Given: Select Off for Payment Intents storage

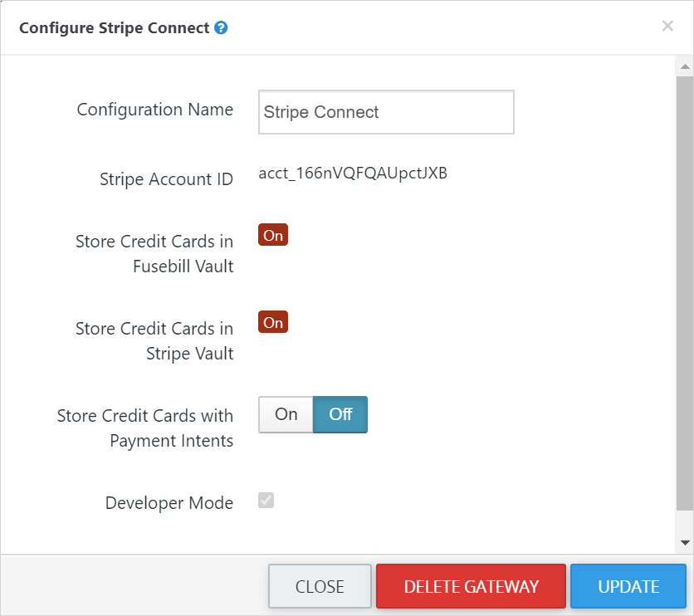Looking at the screenshot, I should tap(340, 414).
